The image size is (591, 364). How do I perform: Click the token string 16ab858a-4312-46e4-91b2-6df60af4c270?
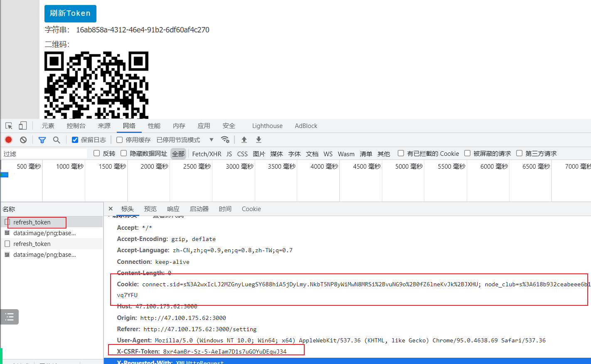coord(143,30)
